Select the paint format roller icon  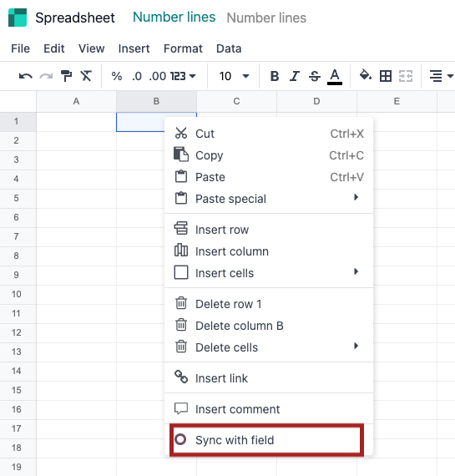66,76
